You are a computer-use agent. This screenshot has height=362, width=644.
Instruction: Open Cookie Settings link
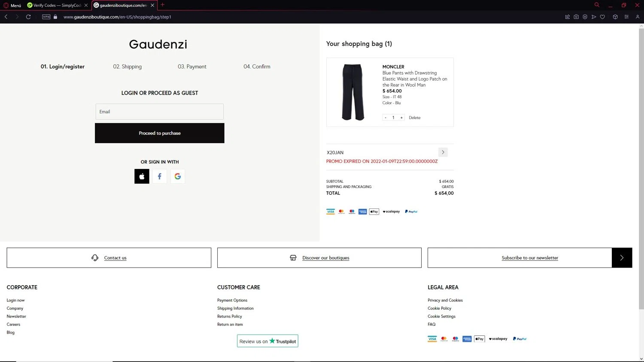441,317
